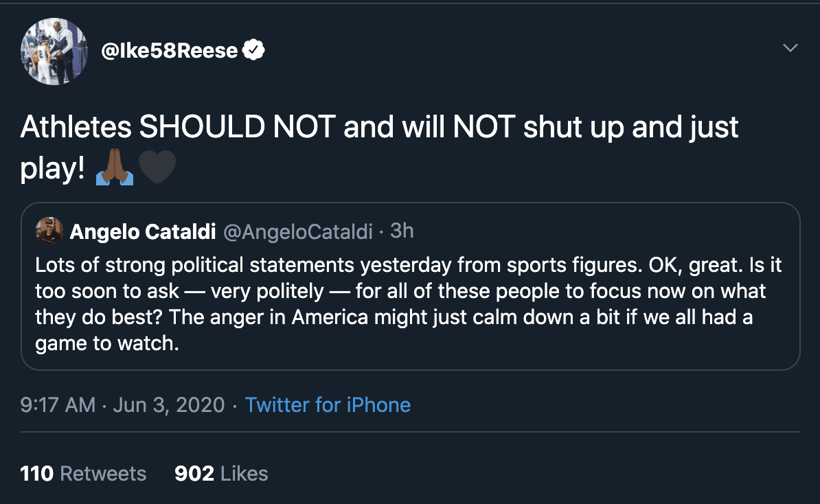This screenshot has width=820, height=504.
Task: Open the Twitter for iPhone link
Action: (x=328, y=404)
